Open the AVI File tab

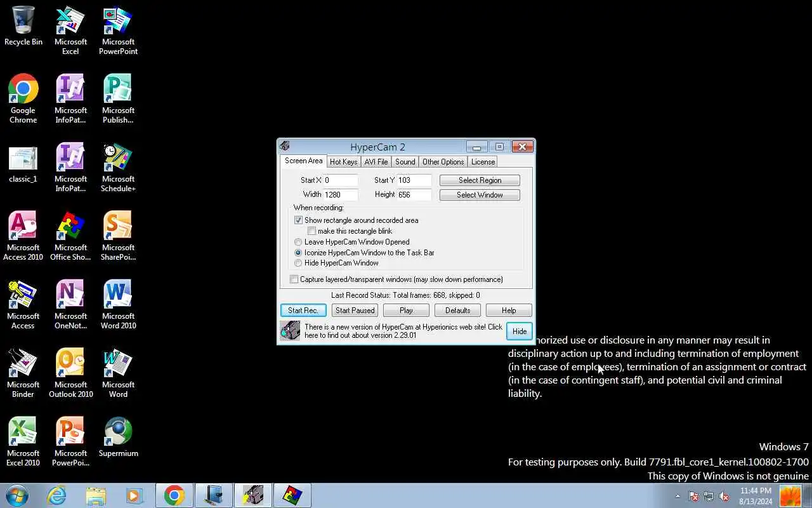(376, 162)
